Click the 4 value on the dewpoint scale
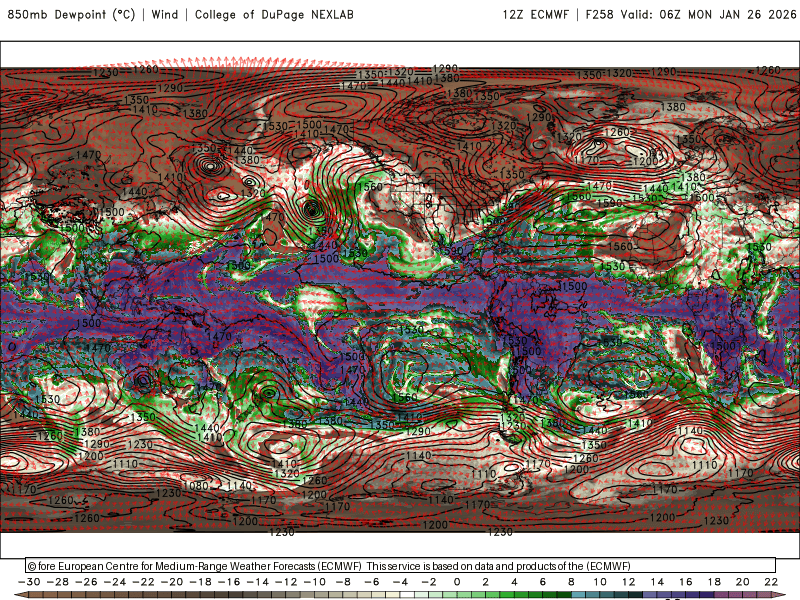Viewport: 800px width, 600px height. click(514, 582)
